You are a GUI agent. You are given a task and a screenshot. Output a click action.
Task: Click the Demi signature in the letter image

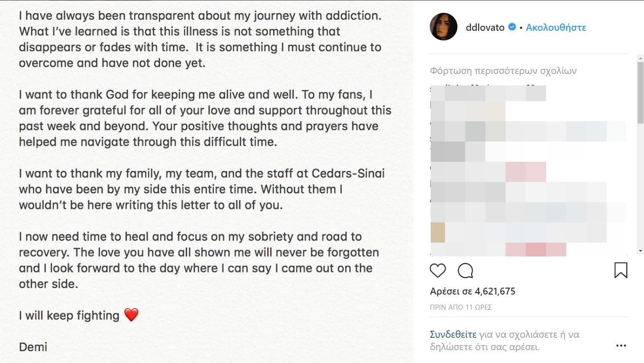33,346
